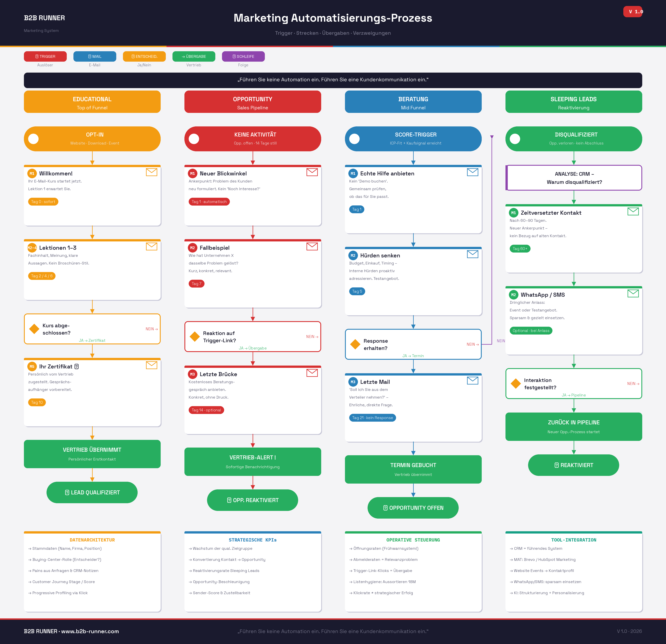Viewport: 666px width, 644px height.
Task: Click the red Tag 7 badge on Fallbeispiel
Action: click(196, 283)
